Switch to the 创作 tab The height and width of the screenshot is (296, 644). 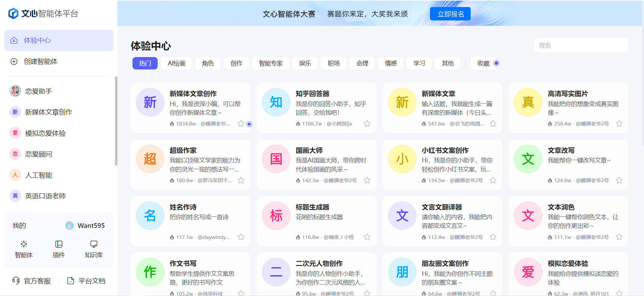pyautogui.click(x=236, y=63)
